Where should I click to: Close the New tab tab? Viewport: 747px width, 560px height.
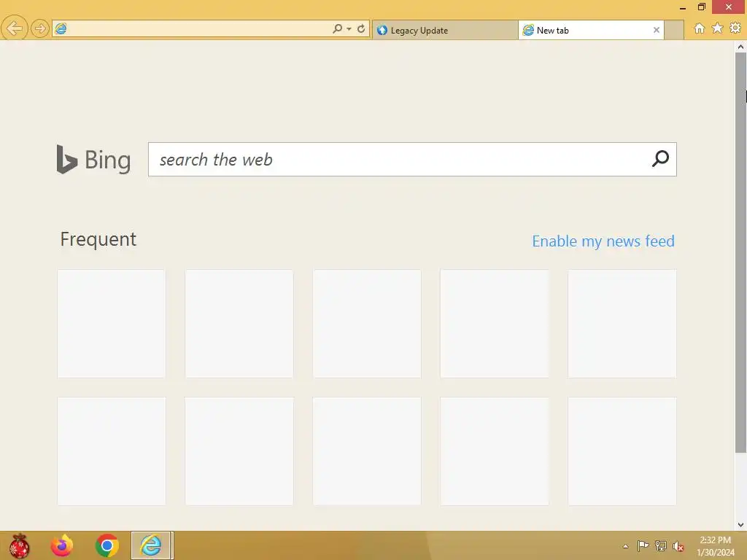(x=656, y=30)
